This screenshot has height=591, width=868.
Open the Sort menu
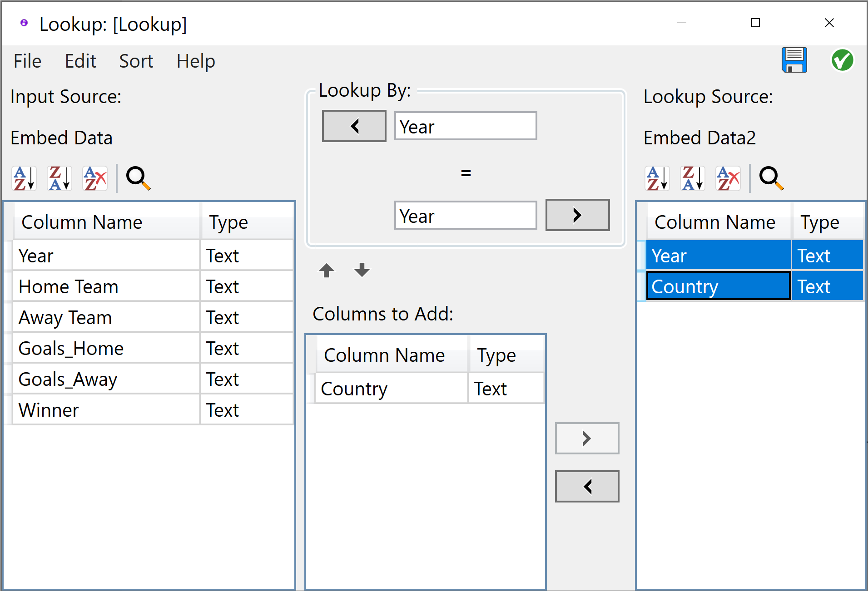pyautogui.click(x=136, y=61)
